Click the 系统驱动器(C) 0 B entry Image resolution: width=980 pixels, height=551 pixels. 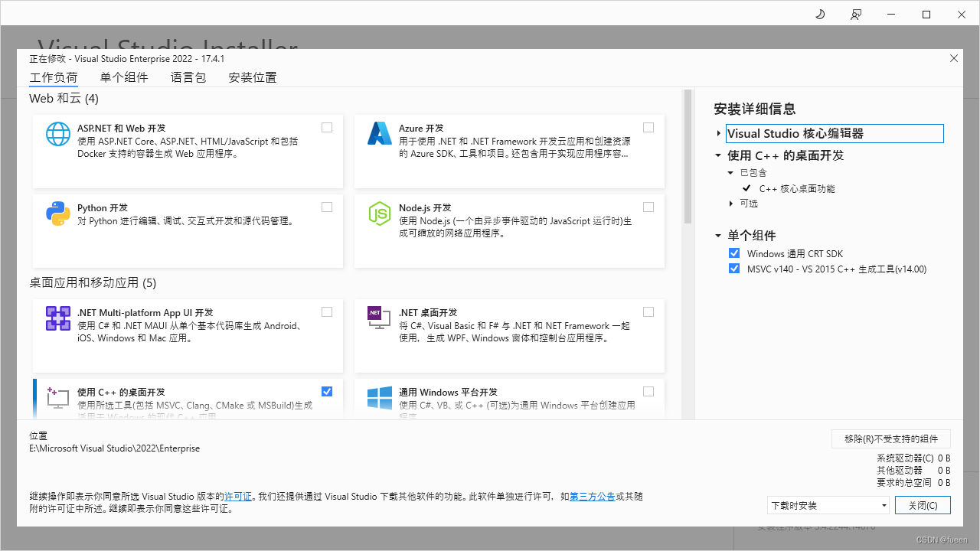pyautogui.click(x=913, y=458)
